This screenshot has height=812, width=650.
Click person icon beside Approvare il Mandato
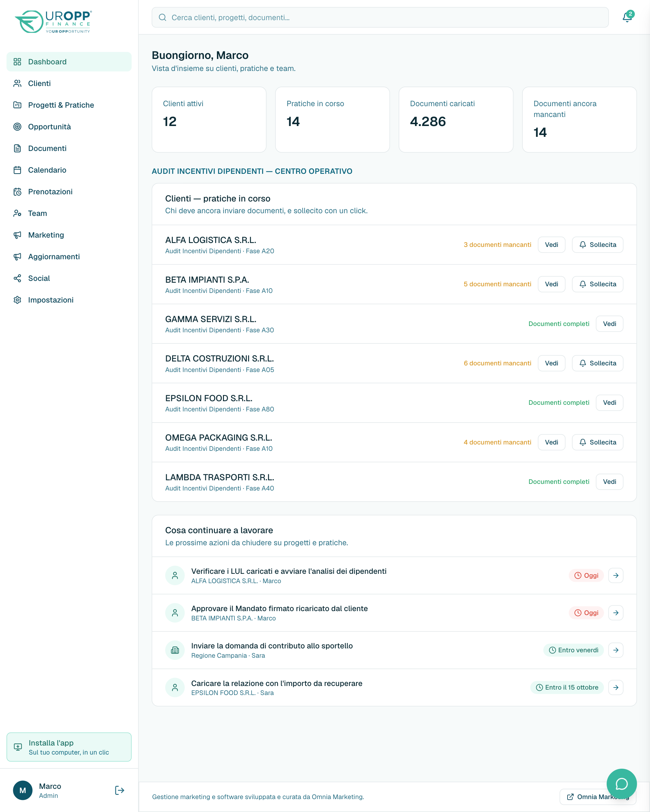pyautogui.click(x=175, y=613)
